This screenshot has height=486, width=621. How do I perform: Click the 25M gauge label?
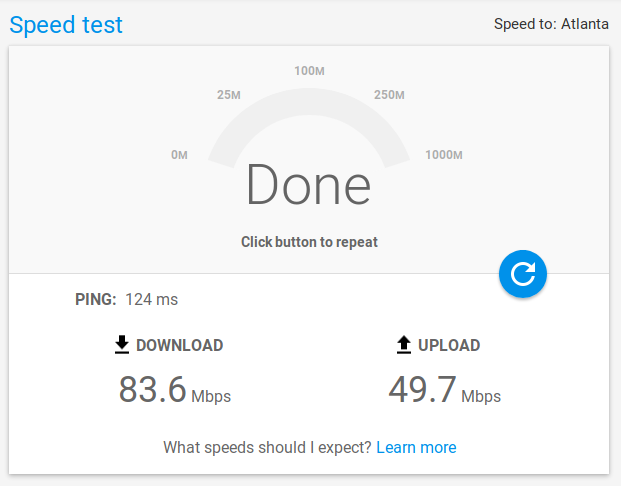(228, 95)
